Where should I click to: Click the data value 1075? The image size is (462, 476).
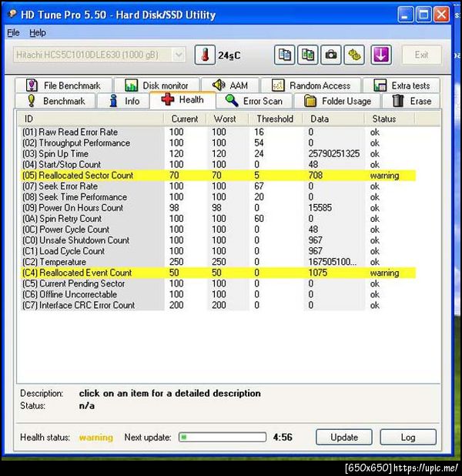tap(318, 273)
